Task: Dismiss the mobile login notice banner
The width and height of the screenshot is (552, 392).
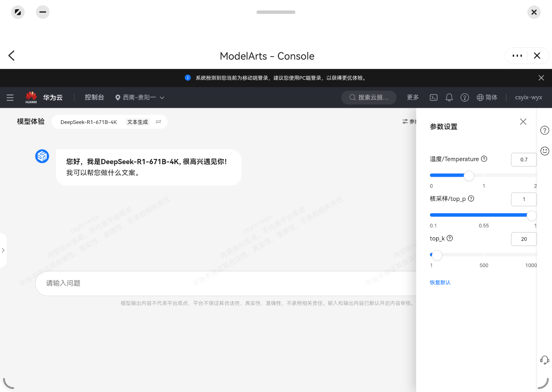Action: coord(541,78)
